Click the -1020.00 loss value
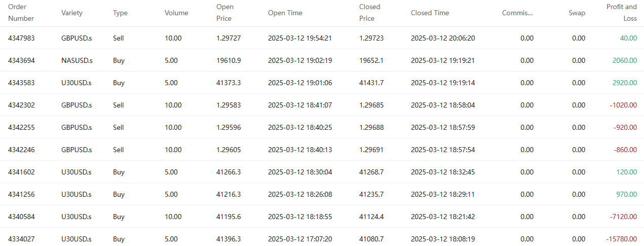The width and height of the screenshot is (644, 246). click(x=623, y=105)
